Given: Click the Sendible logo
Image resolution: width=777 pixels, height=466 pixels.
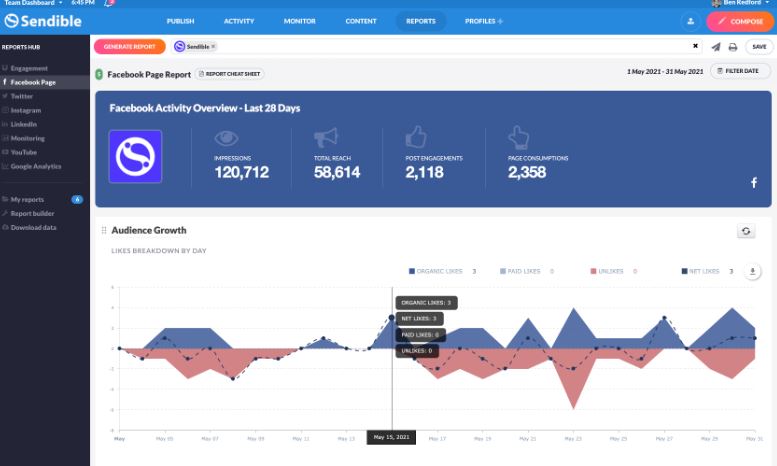Looking at the screenshot, I should (x=43, y=21).
